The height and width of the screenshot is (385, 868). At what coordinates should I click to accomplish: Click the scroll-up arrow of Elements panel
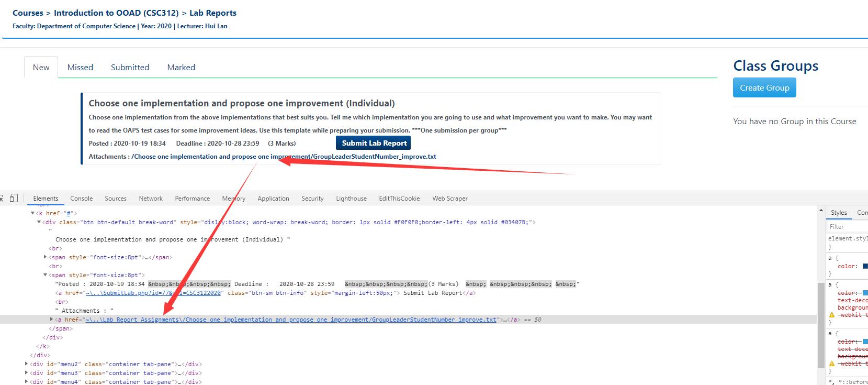click(820, 211)
